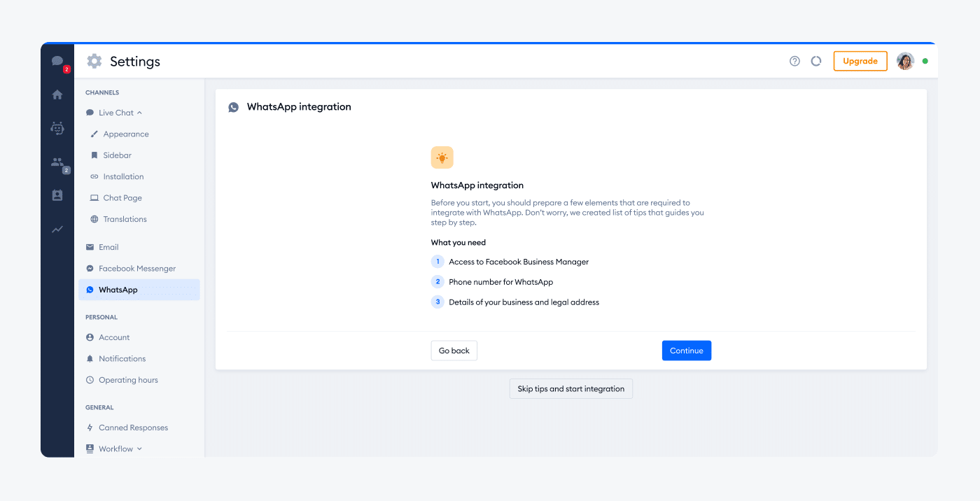Click 'Details of your business and legal address'
The width and height of the screenshot is (980, 501).
(x=524, y=302)
